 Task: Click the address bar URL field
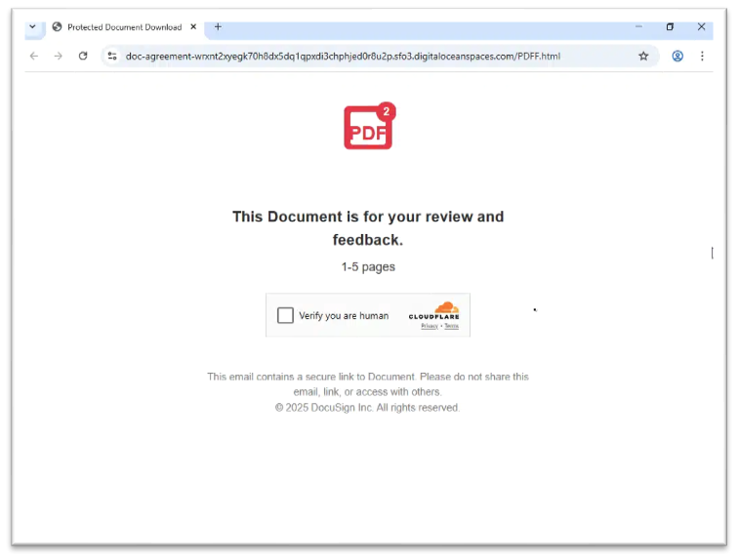click(x=343, y=56)
